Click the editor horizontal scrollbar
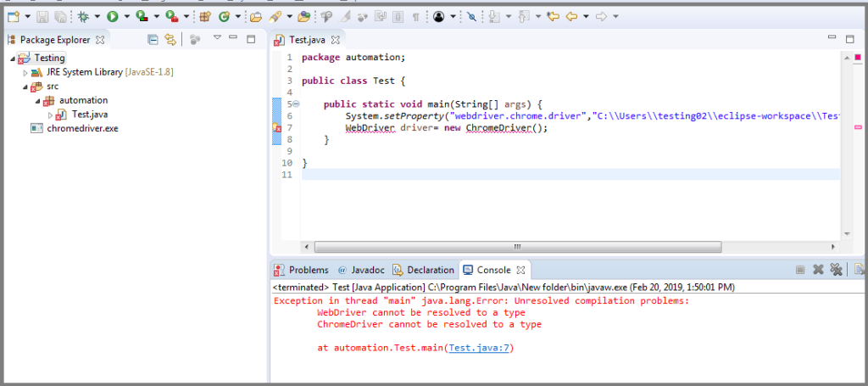 pos(517,248)
